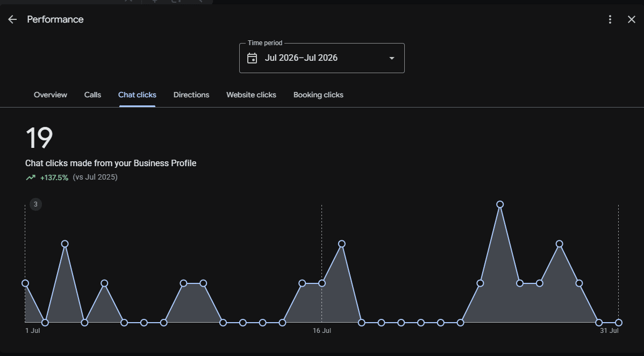Switch to the Calls tab

[92, 95]
